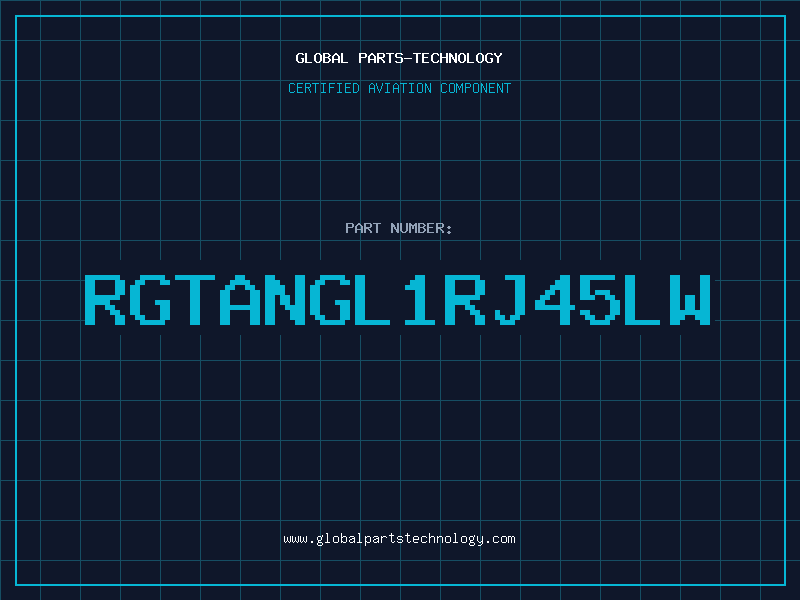Click the GLOBAL PARTS-TECHNOLOGY heading

pyautogui.click(x=399, y=58)
